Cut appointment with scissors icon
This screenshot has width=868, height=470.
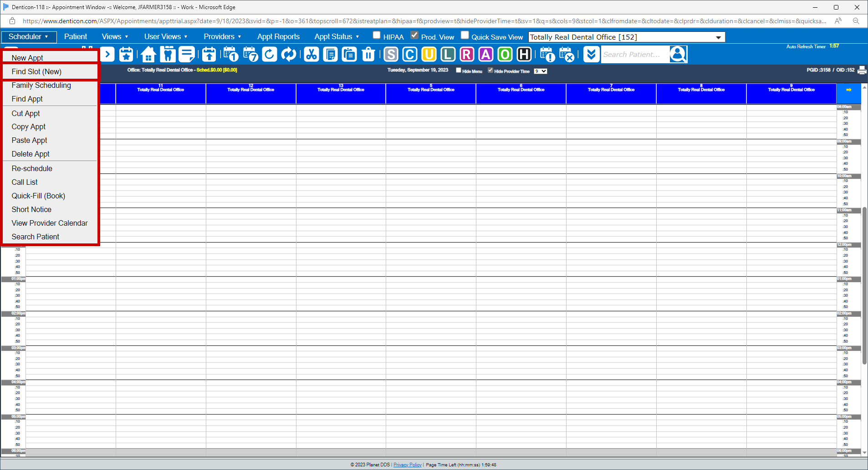click(311, 54)
